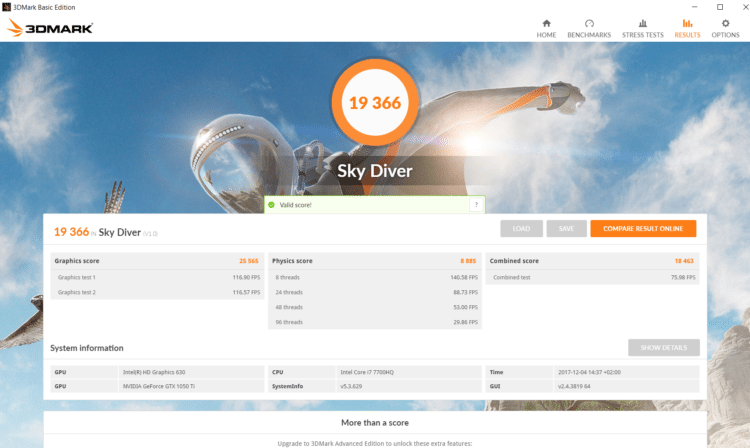The image size is (750, 448).
Task: Click the NVIDIA GeForce GTX 1050 Ti cell
Action: pyautogui.click(x=191, y=386)
